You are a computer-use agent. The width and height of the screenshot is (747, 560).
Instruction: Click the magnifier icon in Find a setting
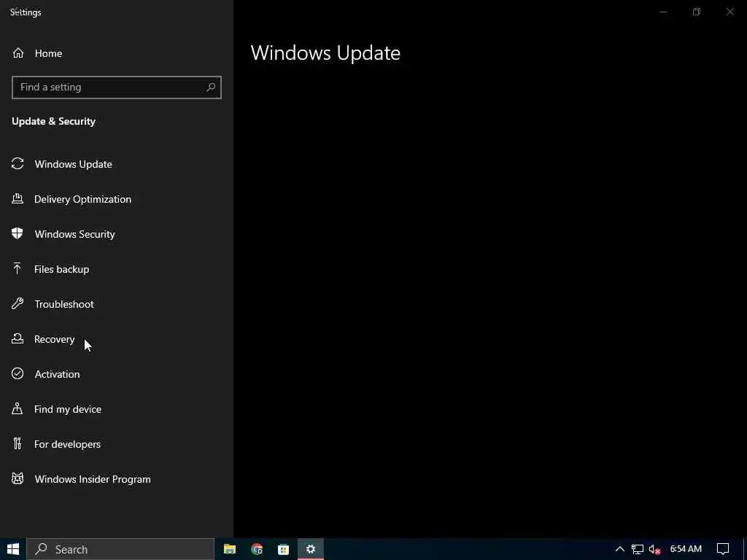point(211,87)
